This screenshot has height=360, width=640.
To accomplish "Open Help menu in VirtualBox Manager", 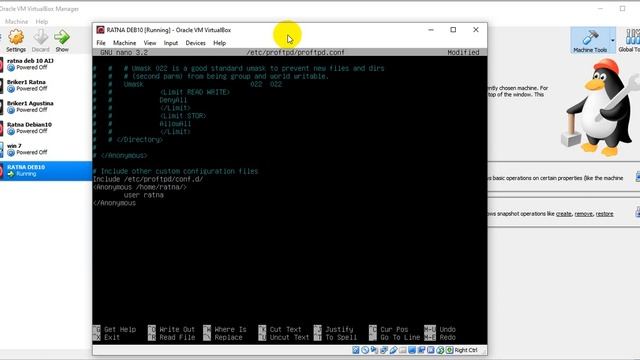I will pos(42,21).
